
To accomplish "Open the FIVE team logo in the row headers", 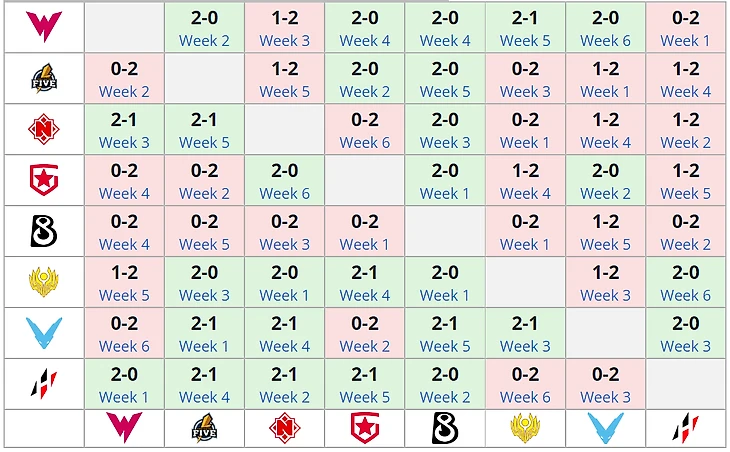I will [x=44, y=78].
